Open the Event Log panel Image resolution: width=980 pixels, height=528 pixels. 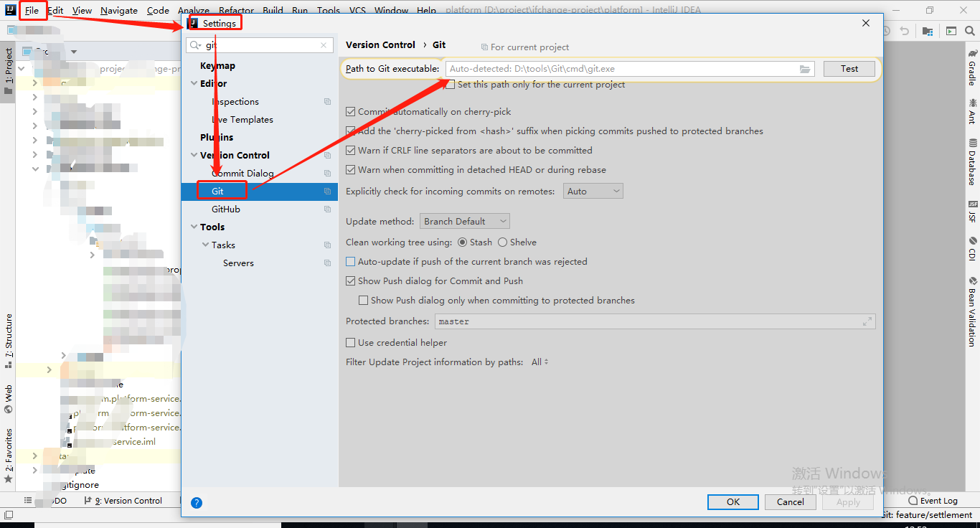[933, 501]
